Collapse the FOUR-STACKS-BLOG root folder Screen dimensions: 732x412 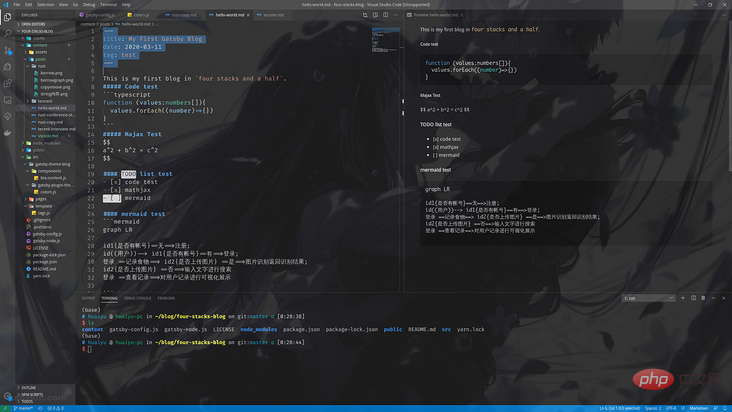coord(46,31)
